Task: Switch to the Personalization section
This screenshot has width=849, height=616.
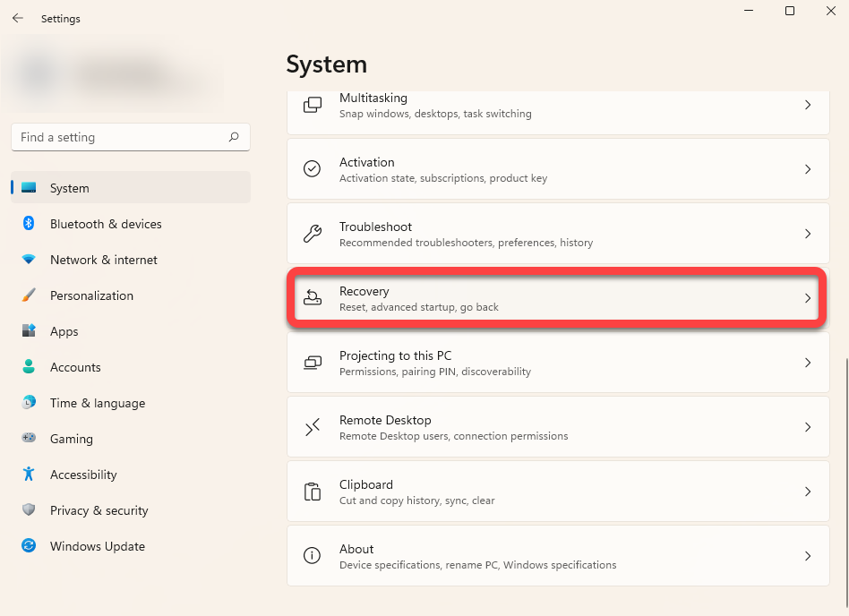Action: 91,295
